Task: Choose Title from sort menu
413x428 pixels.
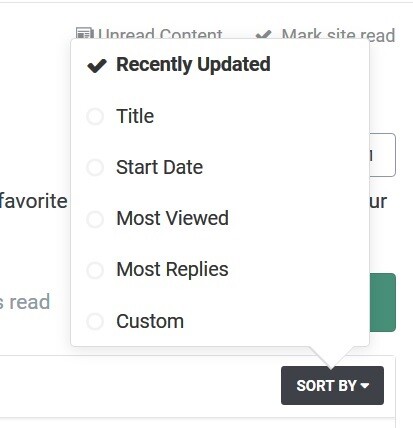Action: 135,116
